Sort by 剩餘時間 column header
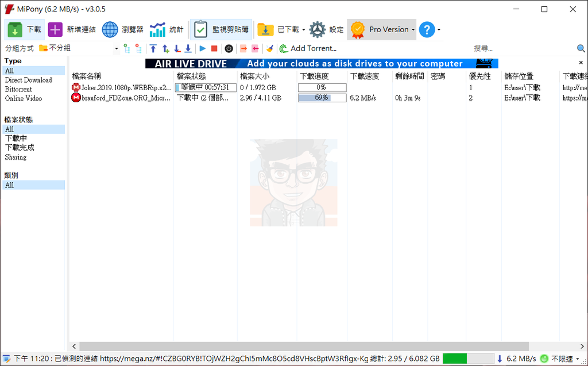Viewport: 588px width, 366px height. point(410,76)
